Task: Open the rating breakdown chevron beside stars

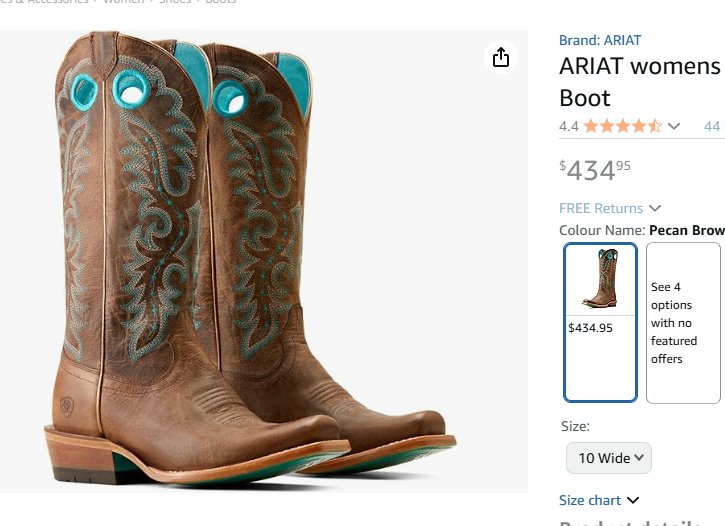Action: pos(674,126)
